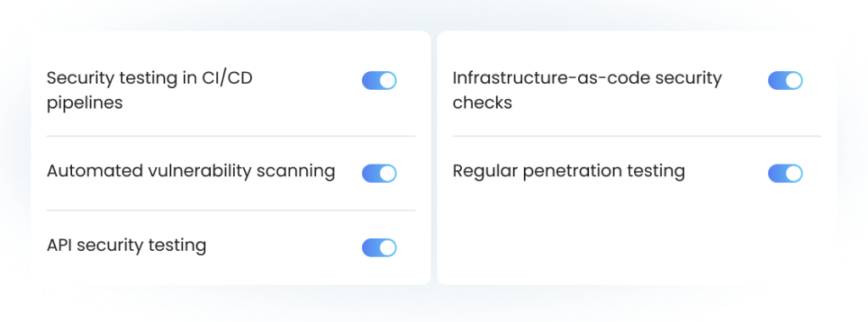Click divider line below Infrastructure-as-code security checks
Screen dimensions: 868x322
(x=637, y=136)
